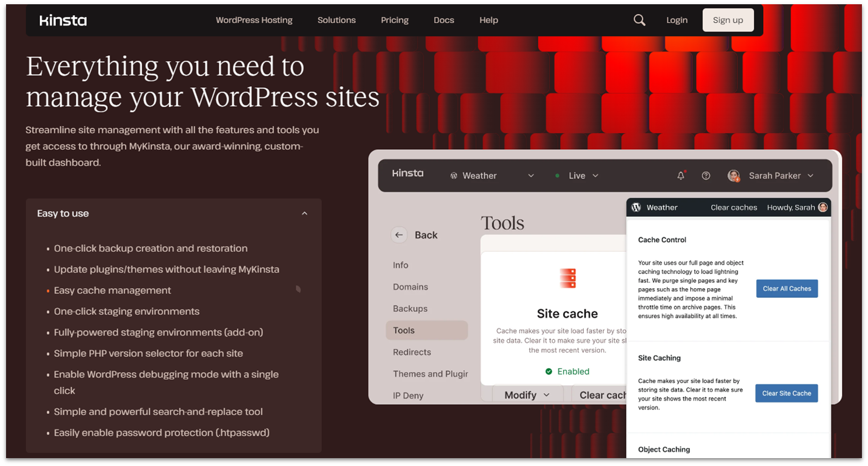Open WordPress Hosting menu
The height and width of the screenshot is (466, 868).
coord(254,20)
